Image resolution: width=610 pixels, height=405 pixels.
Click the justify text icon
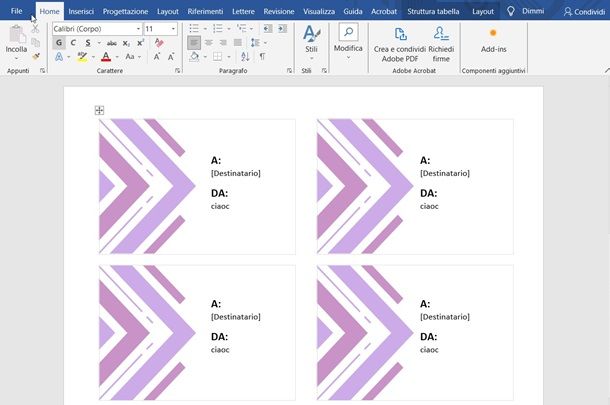point(238,43)
